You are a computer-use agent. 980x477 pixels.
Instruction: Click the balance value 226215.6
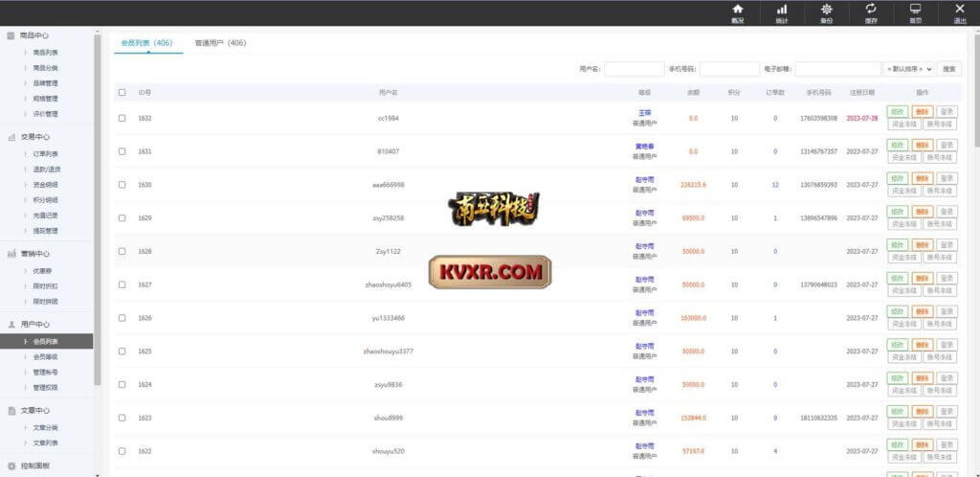click(x=693, y=185)
